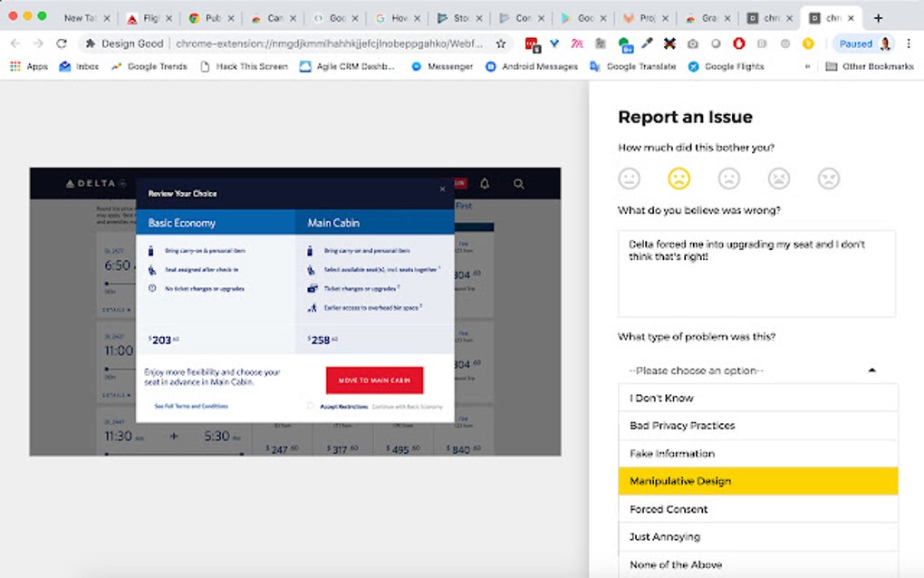Viewport: 924px width, 578px height.
Task: Open the eyedropper extension icon
Action: point(647,43)
